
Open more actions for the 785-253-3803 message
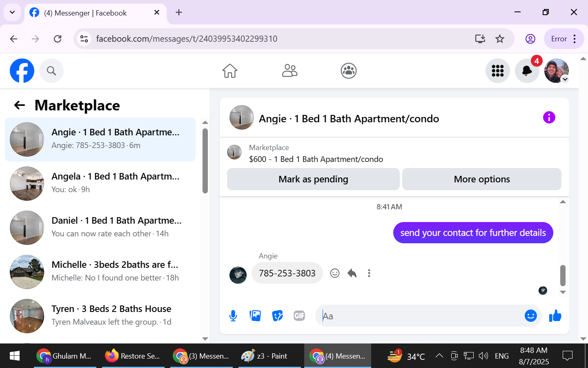pyautogui.click(x=369, y=273)
